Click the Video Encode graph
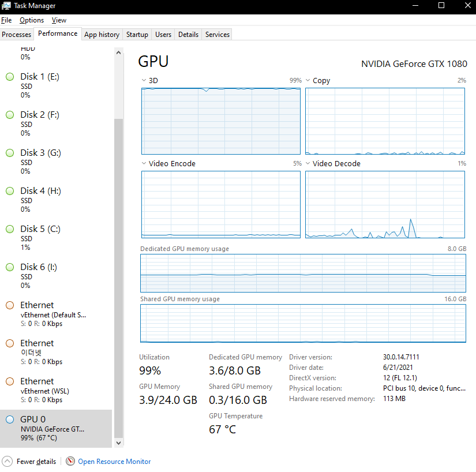Screen dimensions: 476x472 pyautogui.click(x=221, y=204)
